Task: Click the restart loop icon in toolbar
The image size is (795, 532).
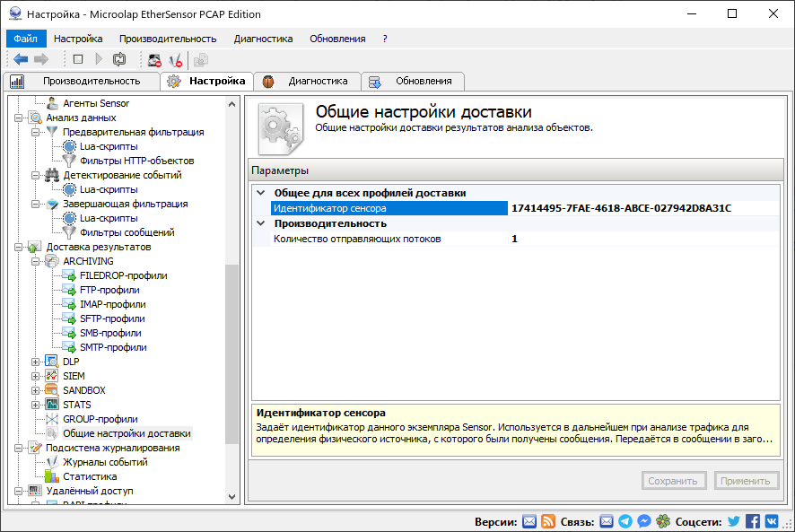Action: [x=119, y=58]
